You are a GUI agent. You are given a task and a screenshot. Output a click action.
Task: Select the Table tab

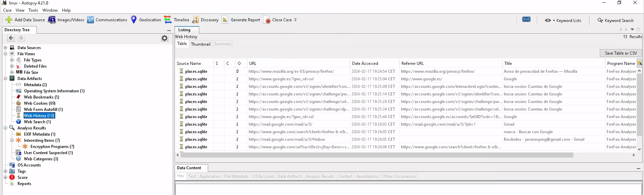pos(182,44)
